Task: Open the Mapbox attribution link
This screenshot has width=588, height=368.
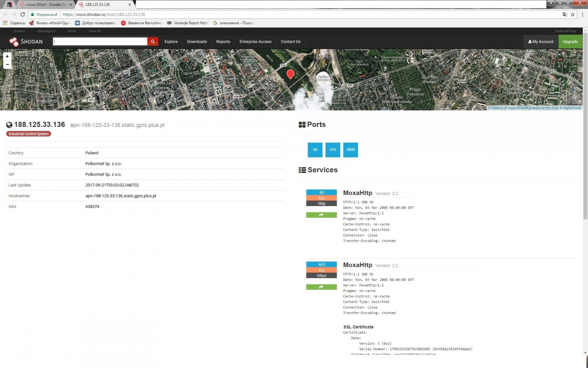Action: click(x=496, y=108)
